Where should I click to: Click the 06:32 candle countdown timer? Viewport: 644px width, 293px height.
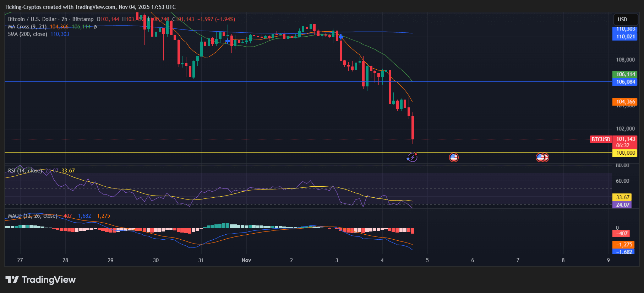[623, 145]
